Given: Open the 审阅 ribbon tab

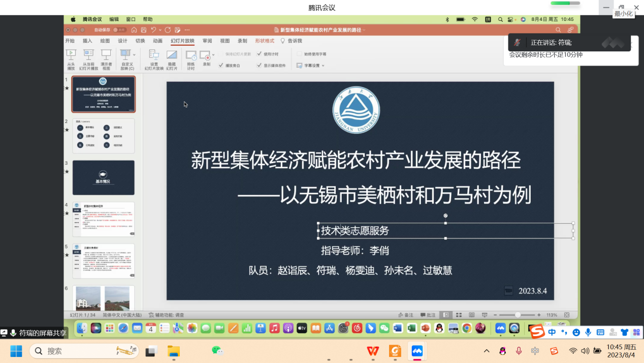Looking at the screenshot, I should 207,41.
